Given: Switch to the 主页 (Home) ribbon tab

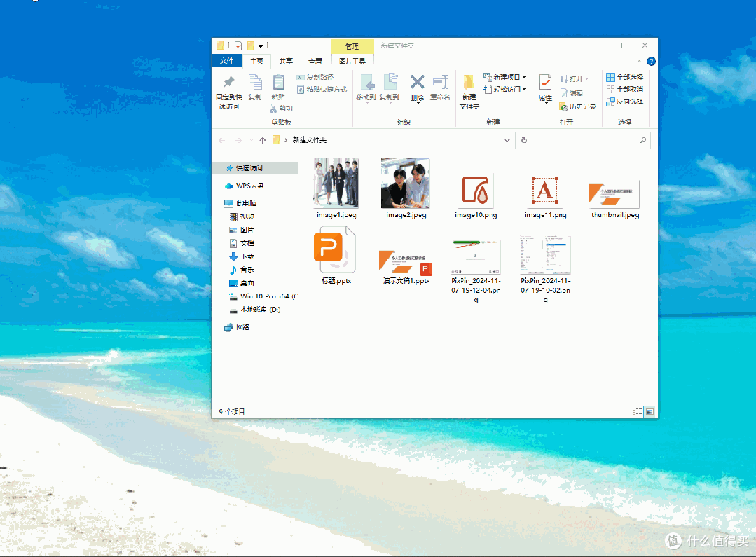Looking at the screenshot, I should 256,61.
